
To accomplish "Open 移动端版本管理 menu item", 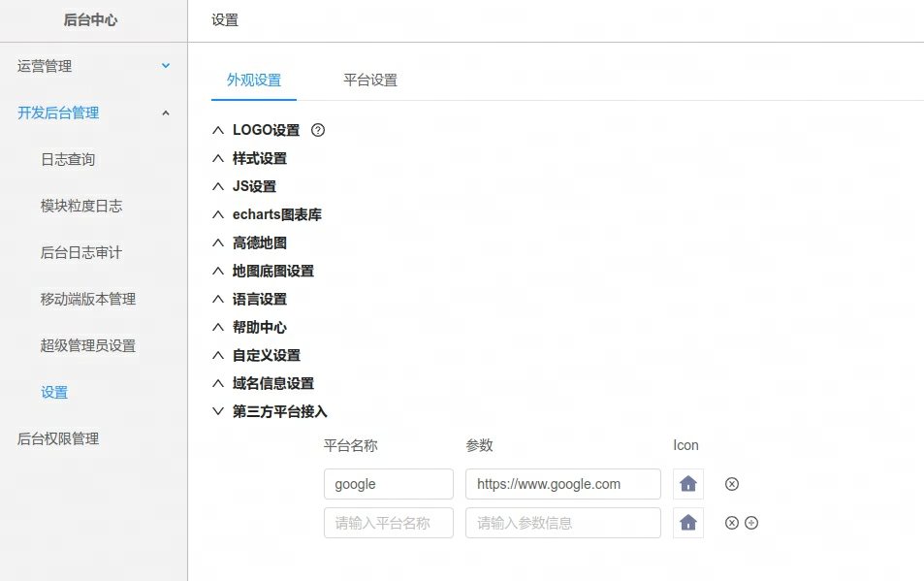I will point(88,299).
